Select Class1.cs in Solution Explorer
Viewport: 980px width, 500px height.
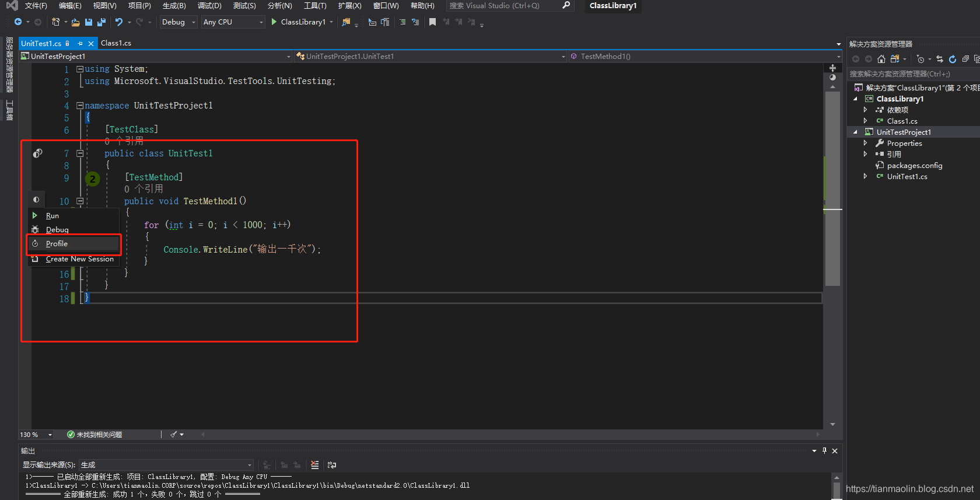coord(902,121)
